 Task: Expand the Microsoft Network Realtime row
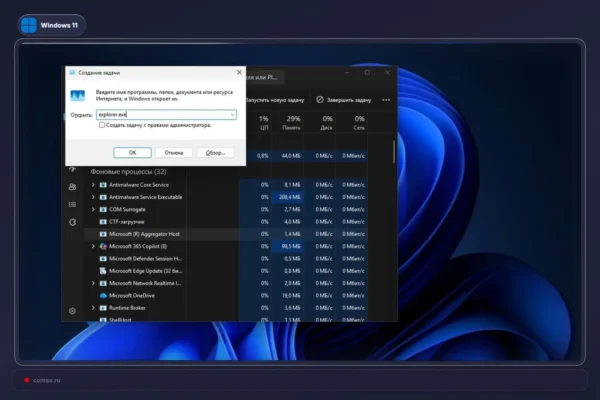point(93,283)
